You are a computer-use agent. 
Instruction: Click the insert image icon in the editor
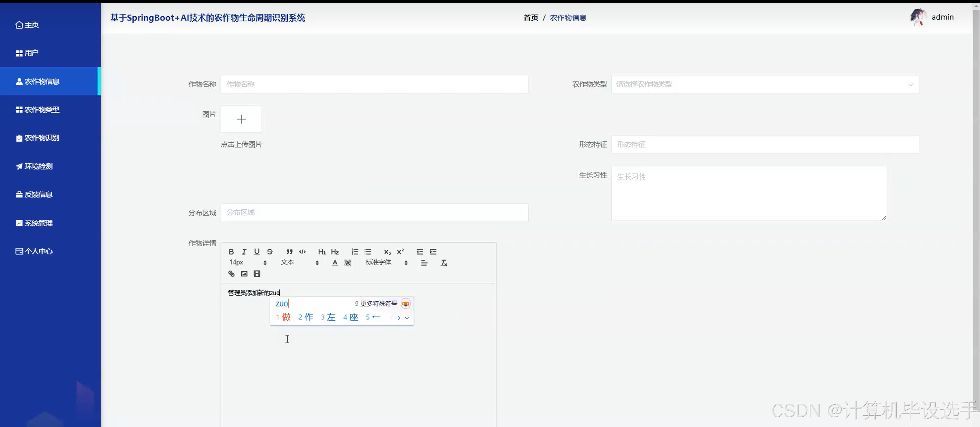(x=244, y=274)
